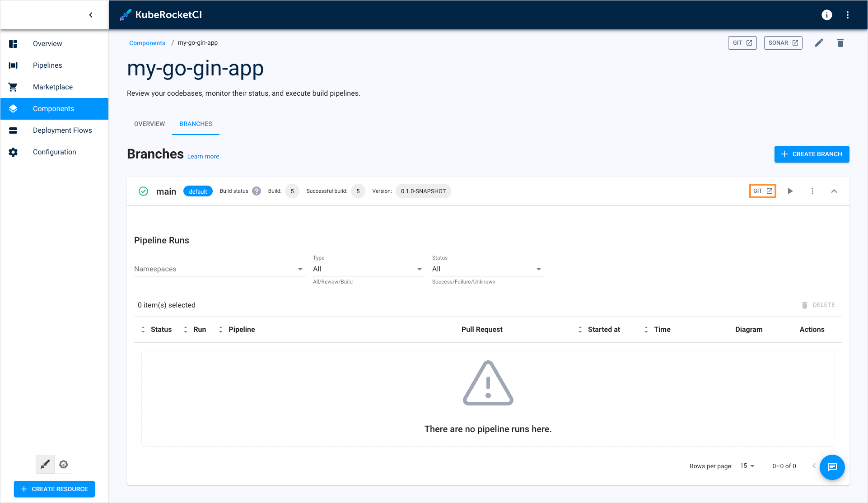Click CREATE RESOURCE button
868x503 pixels.
pos(55,489)
